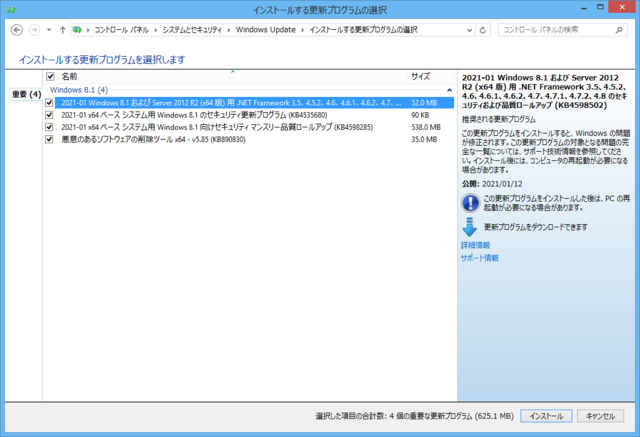Viewport: 640px width, 437px height.
Task: Maximize the window
Action: (x=600, y=7)
